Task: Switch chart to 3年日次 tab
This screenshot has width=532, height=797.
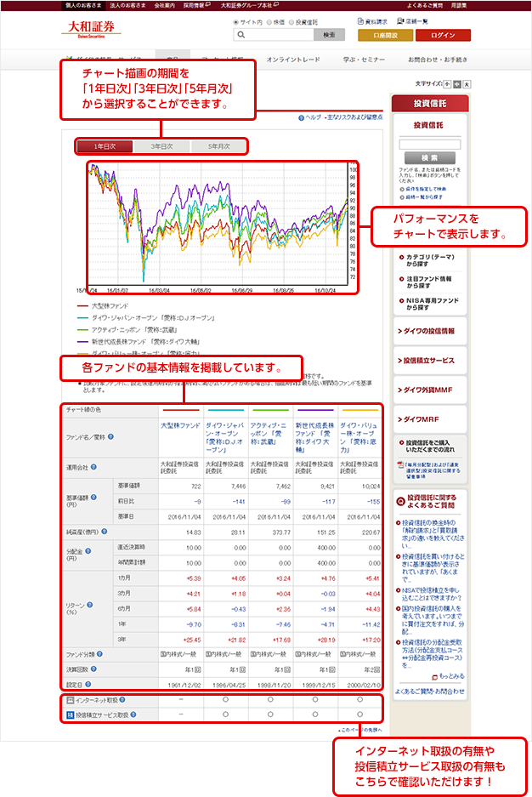Action: coord(161,146)
